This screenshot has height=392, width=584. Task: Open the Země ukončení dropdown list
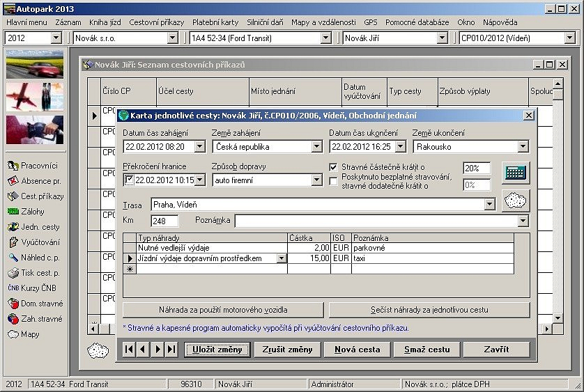point(523,147)
